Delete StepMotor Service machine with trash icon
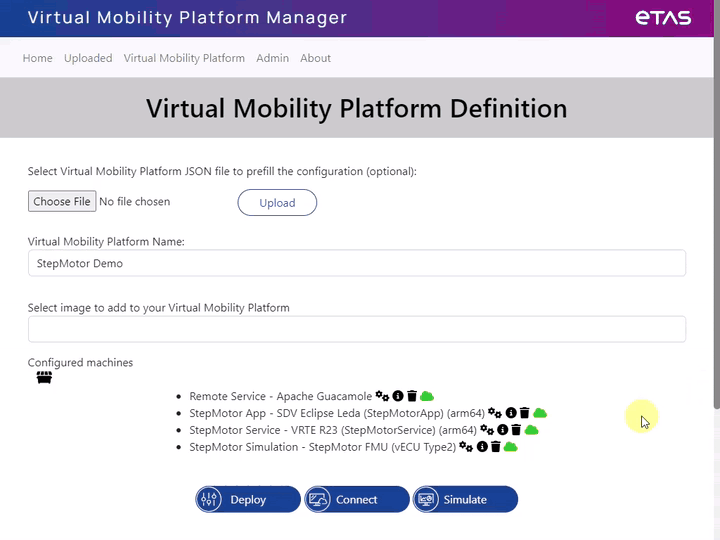The image size is (720, 540). coord(516,429)
